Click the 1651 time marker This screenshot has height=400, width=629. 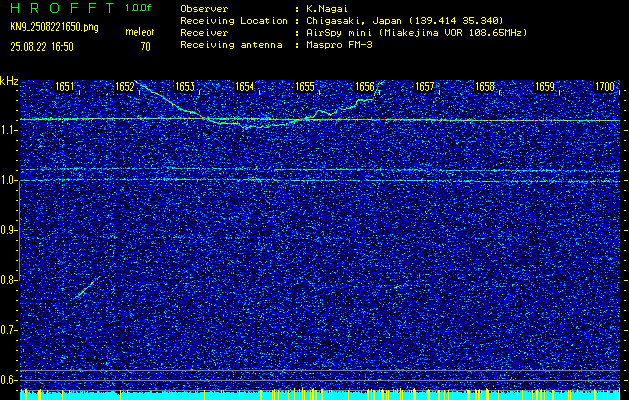click(x=65, y=87)
